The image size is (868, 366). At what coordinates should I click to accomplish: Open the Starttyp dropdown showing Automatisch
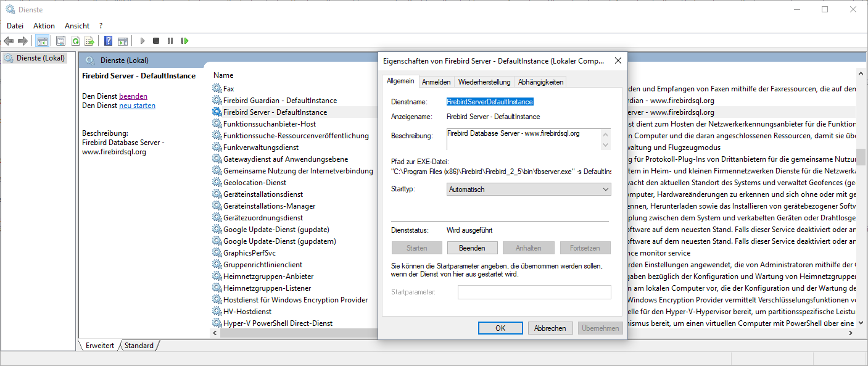[529, 189]
